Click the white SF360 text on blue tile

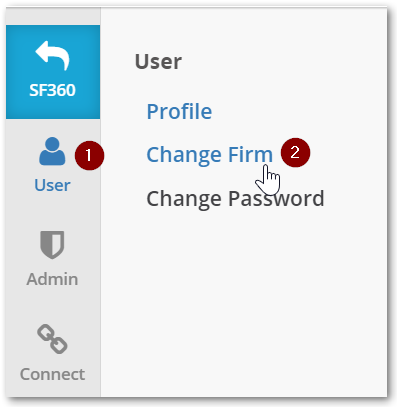coord(52,90)
